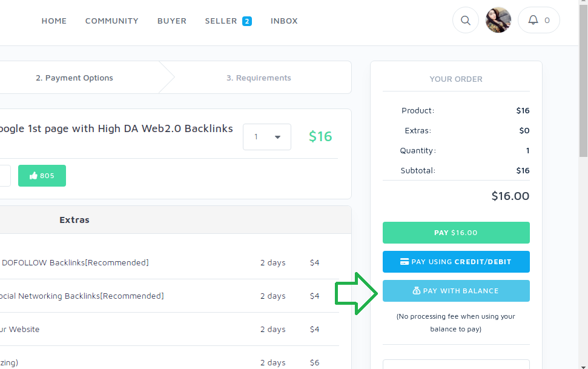Open the Buyer menu
The height and width of the screenshot is (369, 588).
pyautogui.click(x=172, y=21)
